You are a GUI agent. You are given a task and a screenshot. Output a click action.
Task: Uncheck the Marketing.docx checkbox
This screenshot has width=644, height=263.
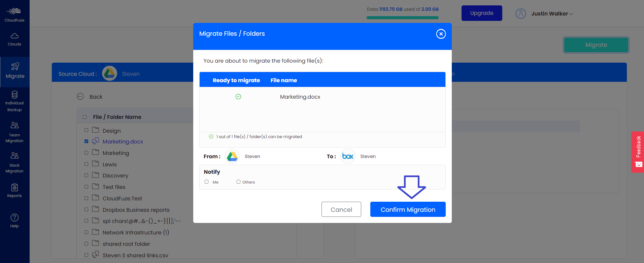coord(87,141)
